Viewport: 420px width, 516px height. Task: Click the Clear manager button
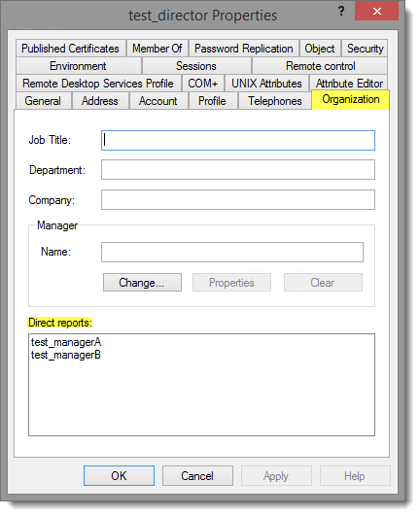(323, 283)
